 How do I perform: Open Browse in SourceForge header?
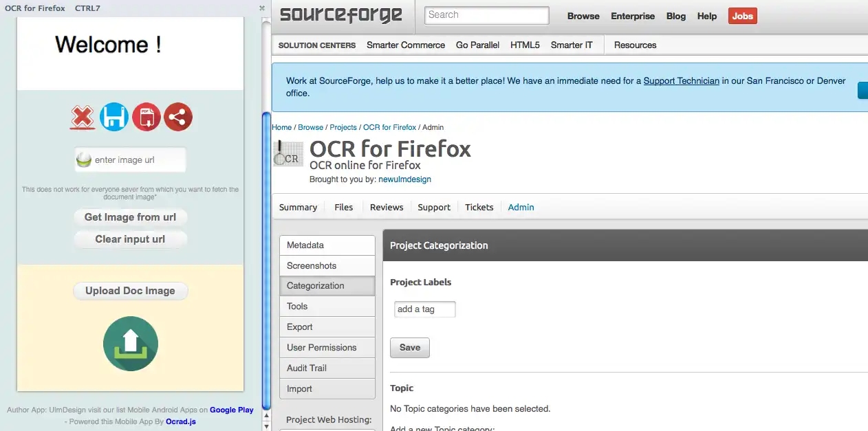[x=583, y=16]
